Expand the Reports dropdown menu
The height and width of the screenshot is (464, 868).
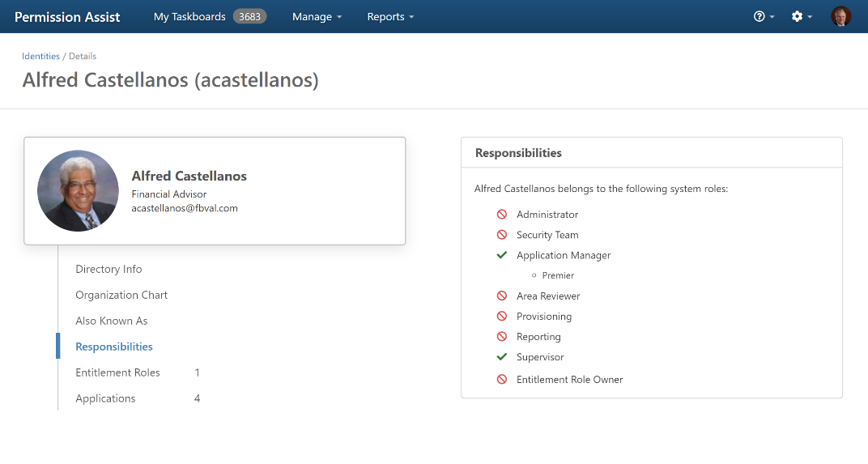coord(390,17)
